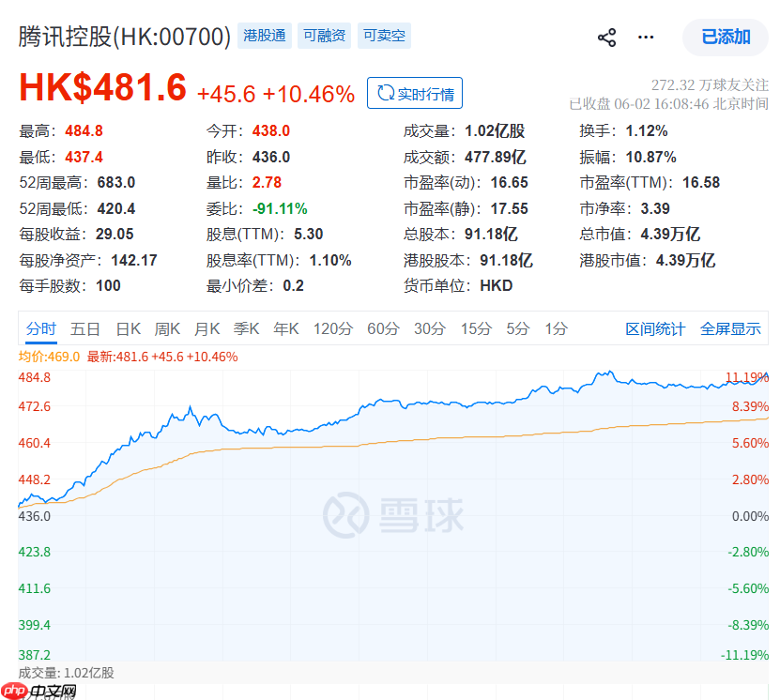The width and height of the screenshot is (780, 700).
Task: Open the 月K chart tab
Action: click(x=206, y=328)
